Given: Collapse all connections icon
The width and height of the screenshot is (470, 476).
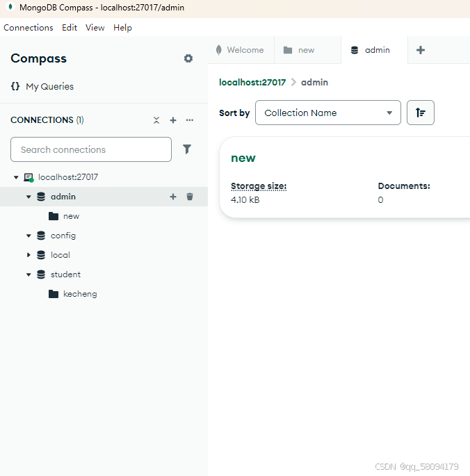Looking at the screenshot, I should 156,120.
